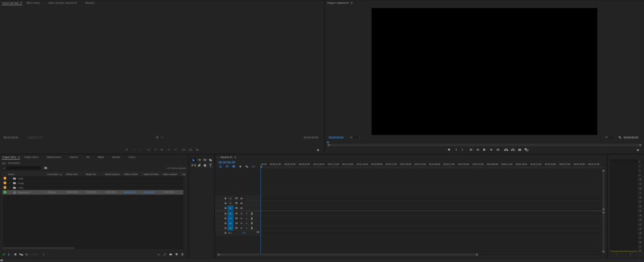Screen dimensions: 644x262
Task: Play clip in Source monitor
Action: (x=162, y=150)
